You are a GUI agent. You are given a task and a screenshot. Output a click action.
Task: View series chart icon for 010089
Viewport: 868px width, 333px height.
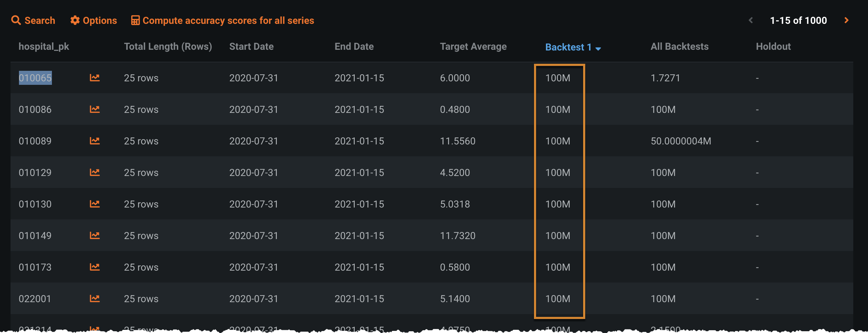click(94, 141)
